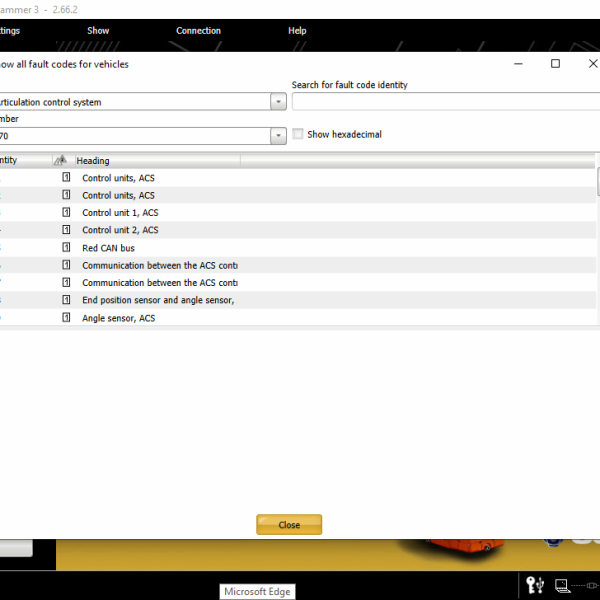Click the fault list vertical scrollbar

pos(597,240)
